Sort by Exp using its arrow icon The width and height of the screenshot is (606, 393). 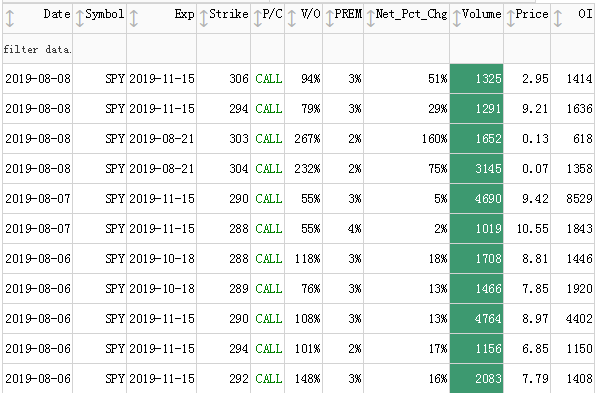point(134,18)
